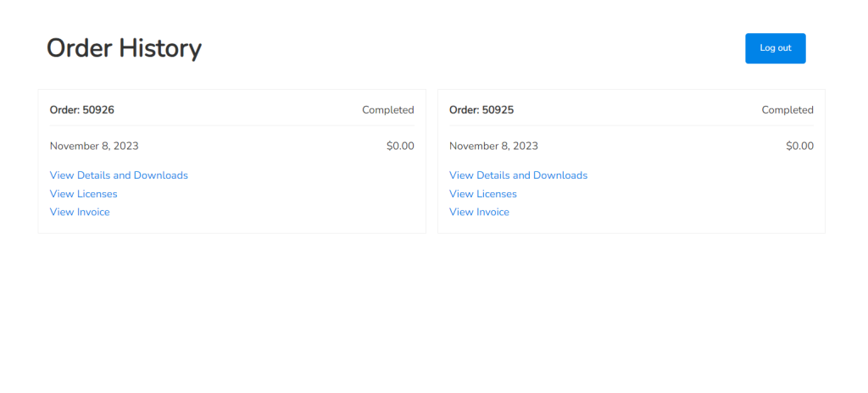The height and width of the screenshot is (393, 868).
Task: Open View Licenses for order 50926
Action: coord(83,194)
